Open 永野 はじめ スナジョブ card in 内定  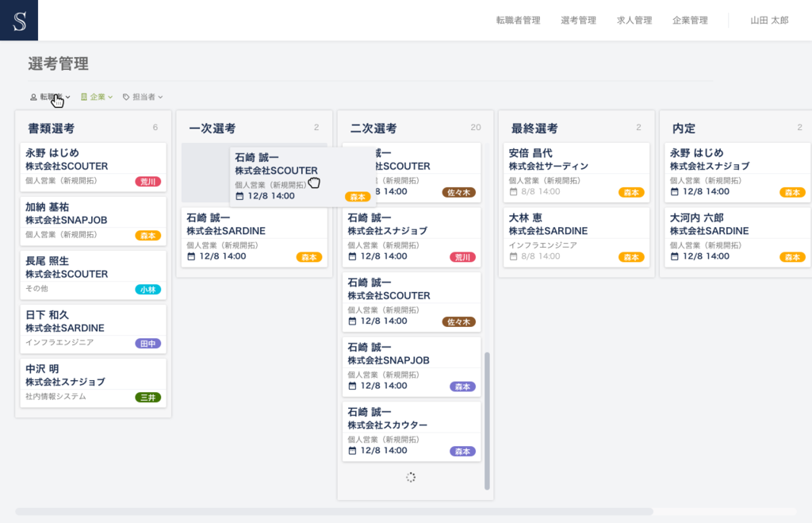tap(737, 172)
